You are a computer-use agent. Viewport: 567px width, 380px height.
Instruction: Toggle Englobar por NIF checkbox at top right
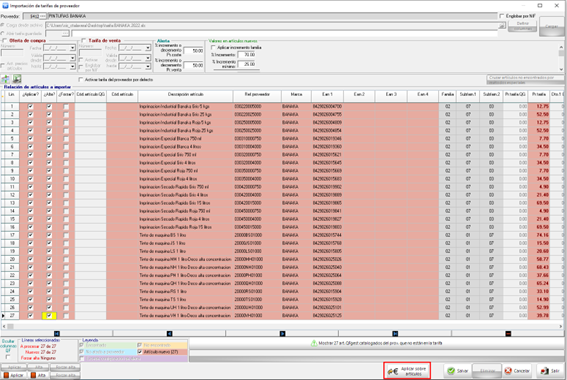(502, 16)
